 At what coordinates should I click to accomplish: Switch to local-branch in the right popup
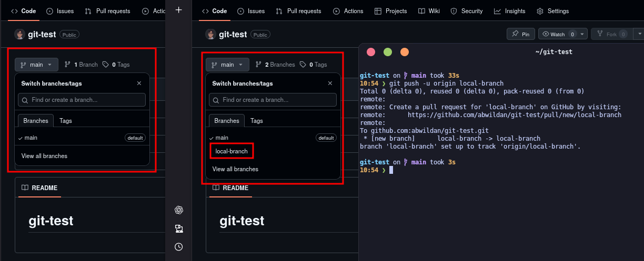pos(232,151)
